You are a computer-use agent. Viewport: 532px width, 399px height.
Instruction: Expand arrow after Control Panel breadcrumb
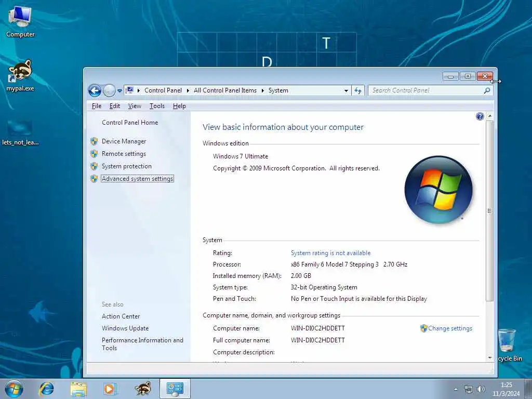point(188,90)
